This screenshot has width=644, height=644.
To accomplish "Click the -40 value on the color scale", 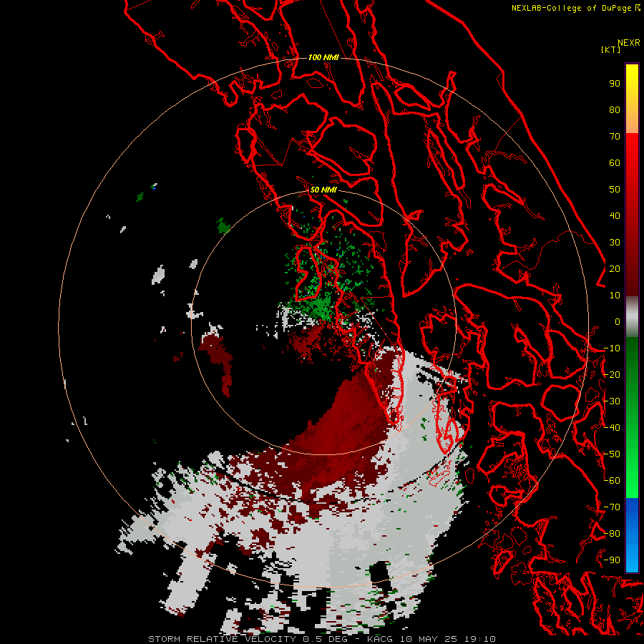I will tap(612, 428).
